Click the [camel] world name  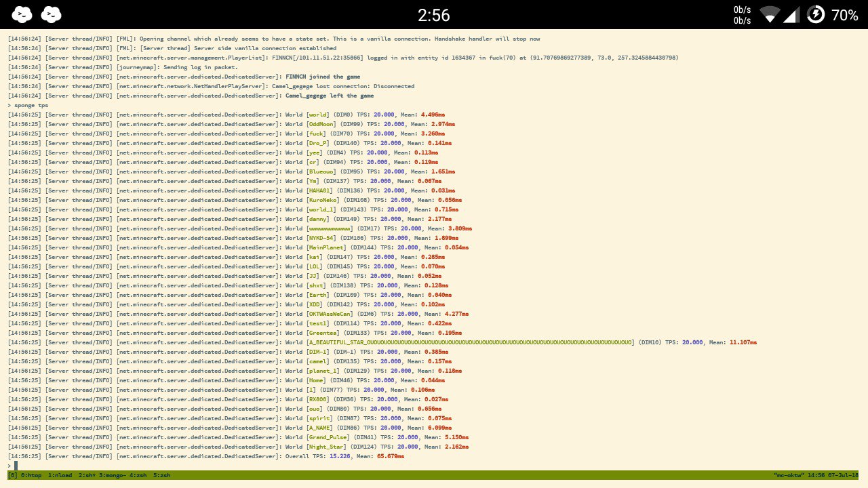(x=319, y=361)
